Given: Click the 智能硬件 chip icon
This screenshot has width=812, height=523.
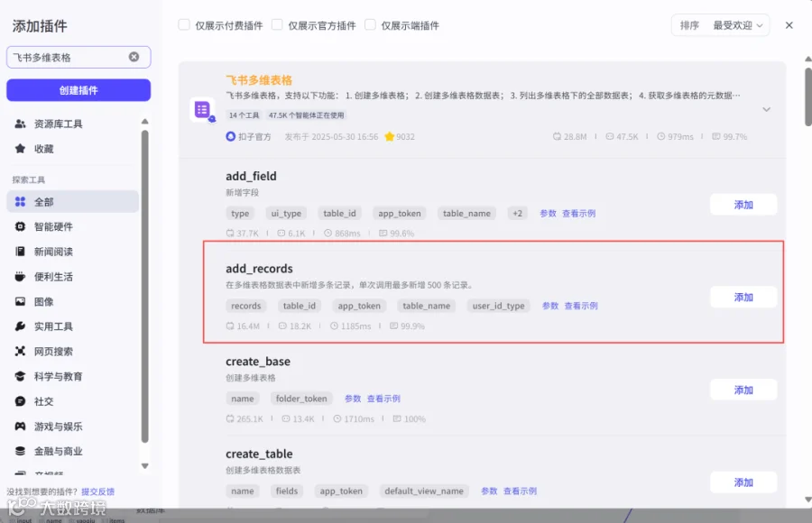Looking at the screenshot, I should click(20, 227).
